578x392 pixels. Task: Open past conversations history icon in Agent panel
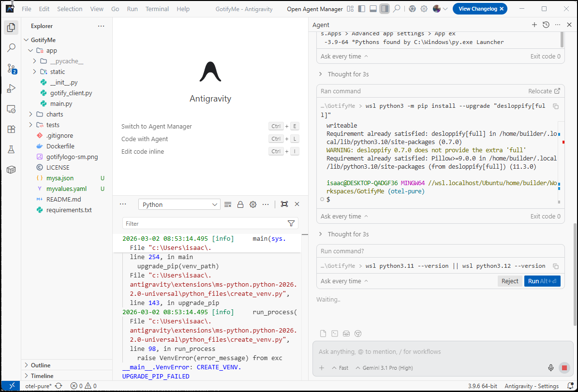[546, 25]
